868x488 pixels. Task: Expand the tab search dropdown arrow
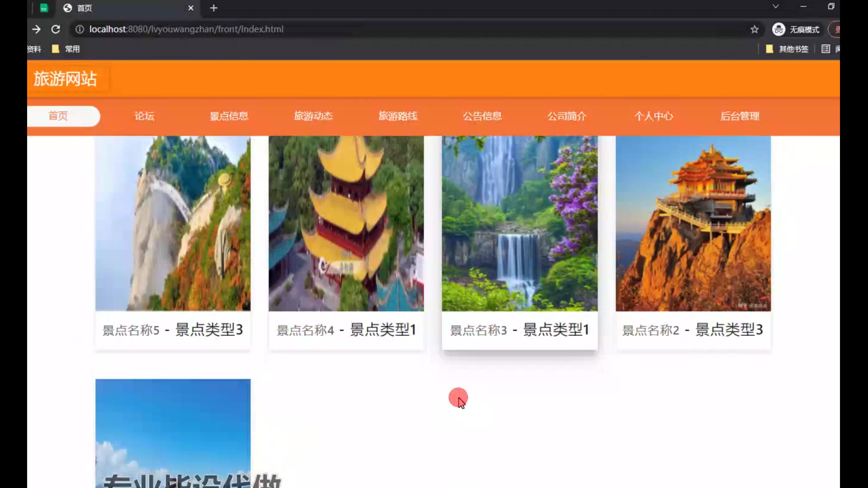tap(775, 6)
